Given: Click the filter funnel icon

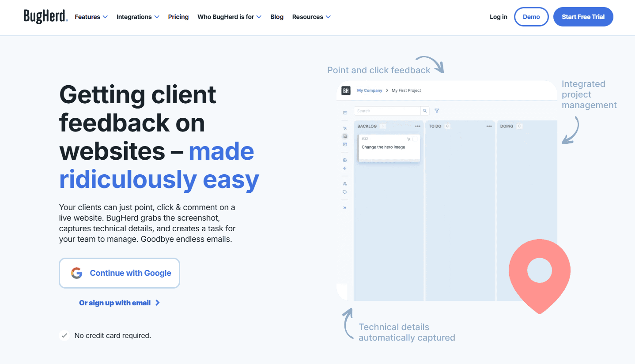Looking at the screenshot, I should click(x=437, y=111).
